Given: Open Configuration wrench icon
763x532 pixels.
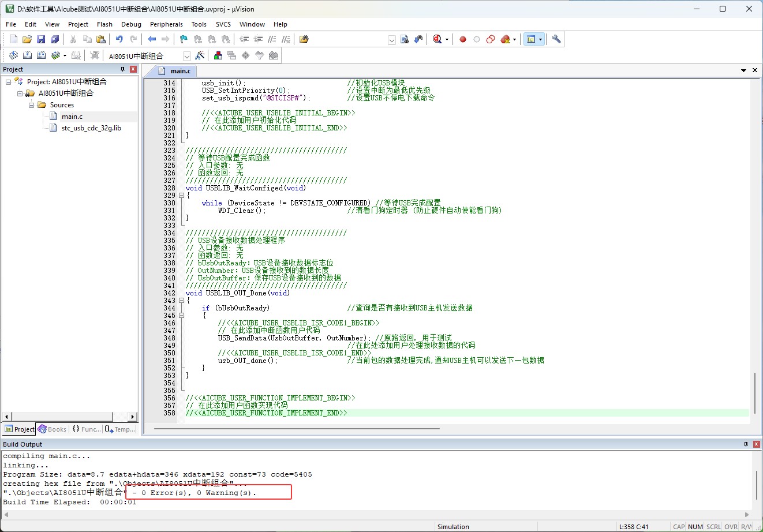Looking at the screenshot, I should coord(556,39).
